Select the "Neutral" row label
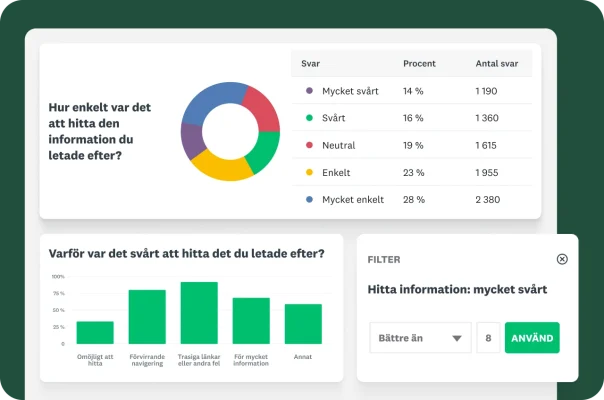 point(339,145)
